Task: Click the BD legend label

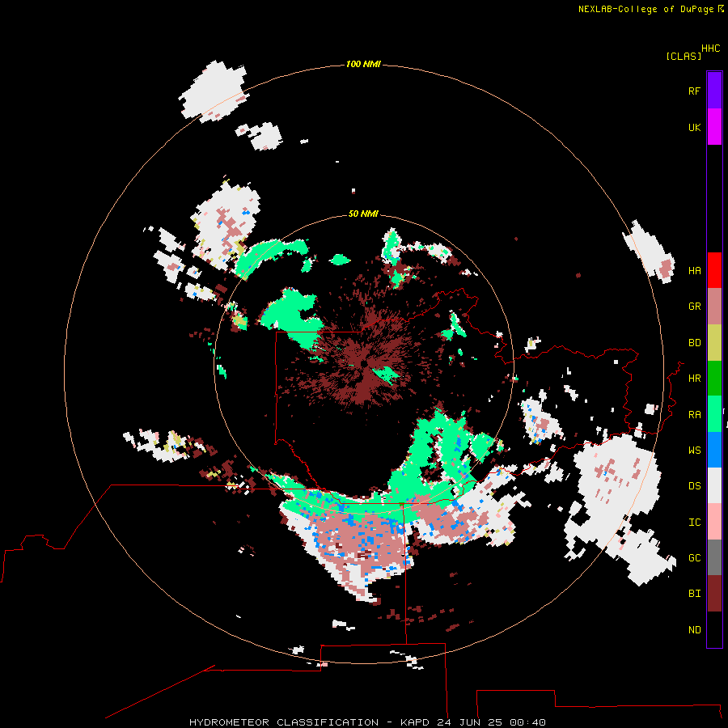Action: [694, 343]
